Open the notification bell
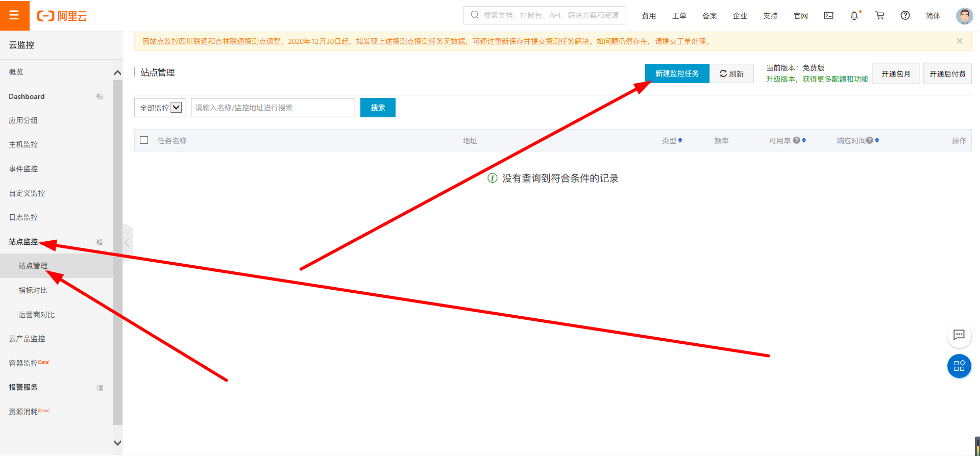 [x=854, y=16]
